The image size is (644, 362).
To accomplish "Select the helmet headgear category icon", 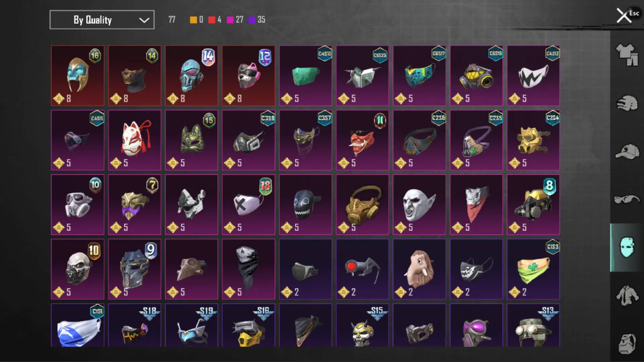I will click(627, 103).
